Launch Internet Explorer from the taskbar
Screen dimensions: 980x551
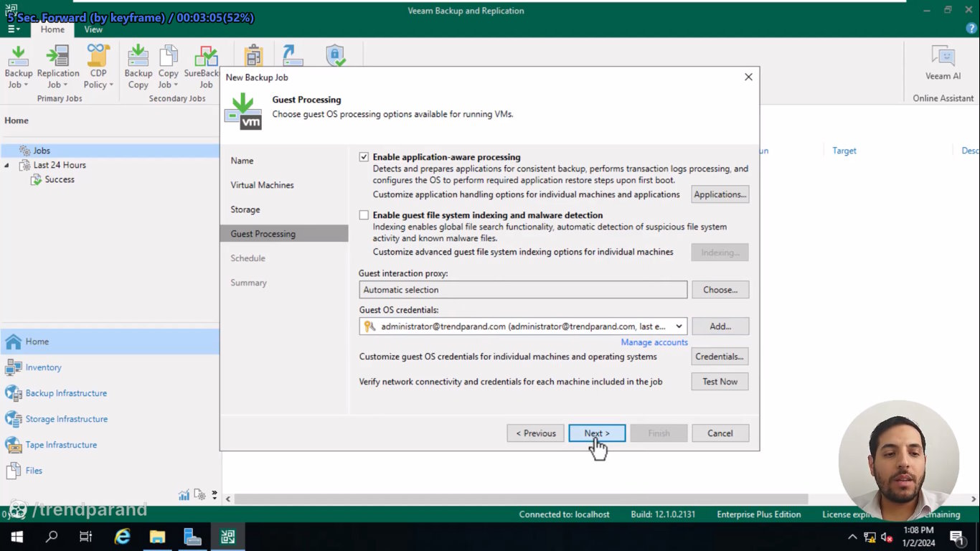[123, 537]
